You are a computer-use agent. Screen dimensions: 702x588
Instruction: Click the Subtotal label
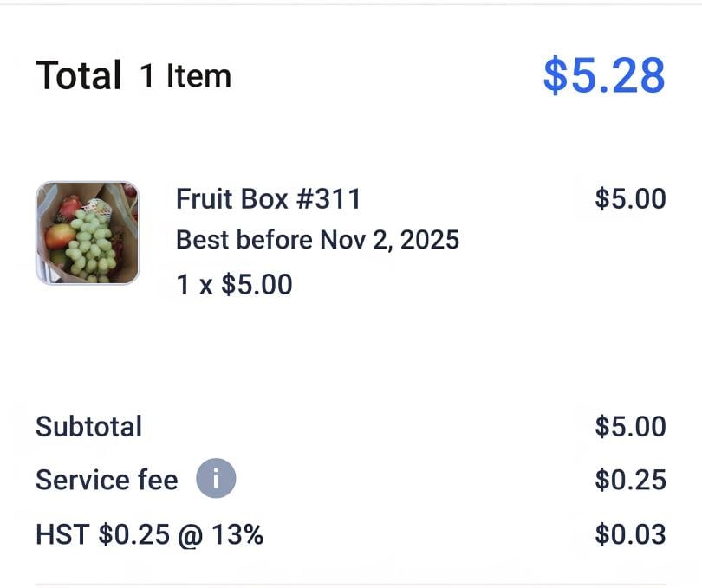point(88,426)
